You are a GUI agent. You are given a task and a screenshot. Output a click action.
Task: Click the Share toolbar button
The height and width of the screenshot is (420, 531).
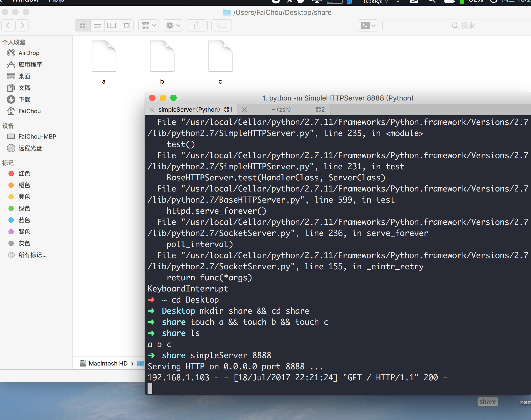(197, 25)
